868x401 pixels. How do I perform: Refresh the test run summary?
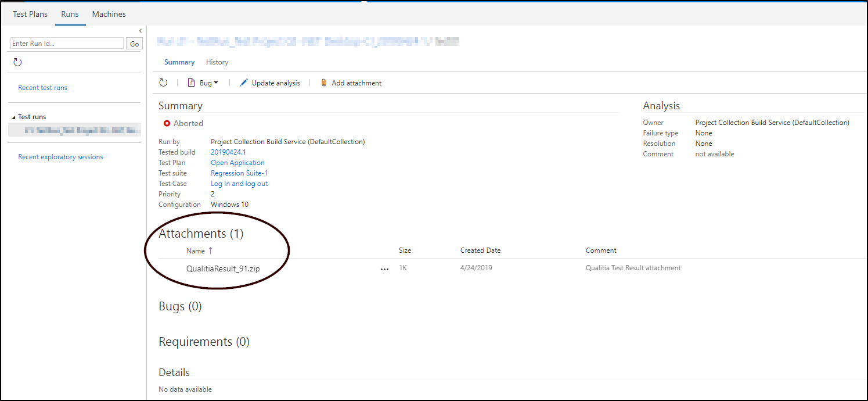[x=163, y=83]
